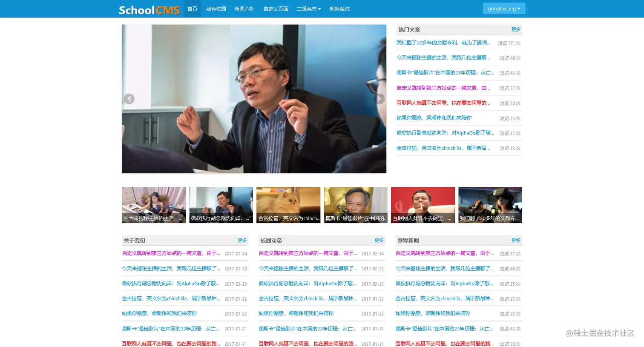Open 关于我们 article 金吉拉猫
The height and width of the screenshot is (347, 644).
coord(171,298)
